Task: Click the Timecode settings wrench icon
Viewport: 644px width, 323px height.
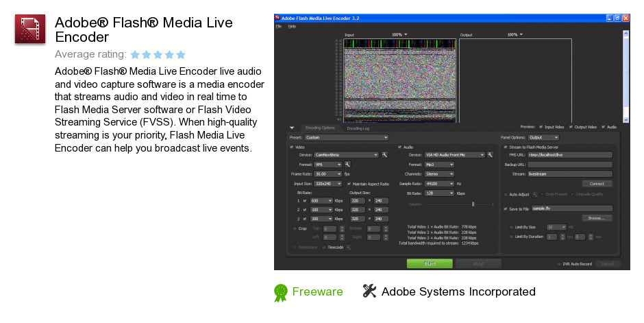Action: pyautogui.click(x=348, y=248)
